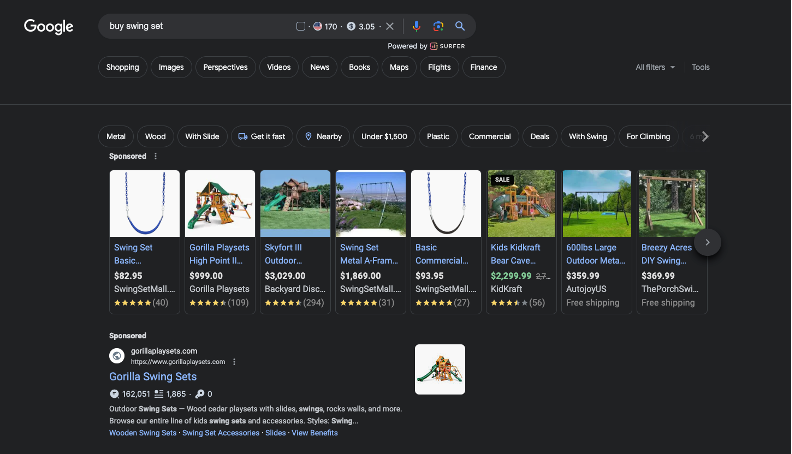Click the US flag search volume icon

[x=317, y=26]
